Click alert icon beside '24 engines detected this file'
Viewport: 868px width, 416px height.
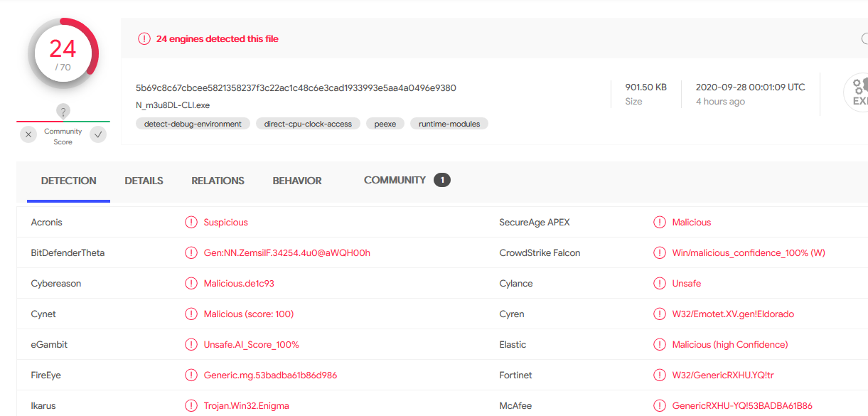[144, 39]
